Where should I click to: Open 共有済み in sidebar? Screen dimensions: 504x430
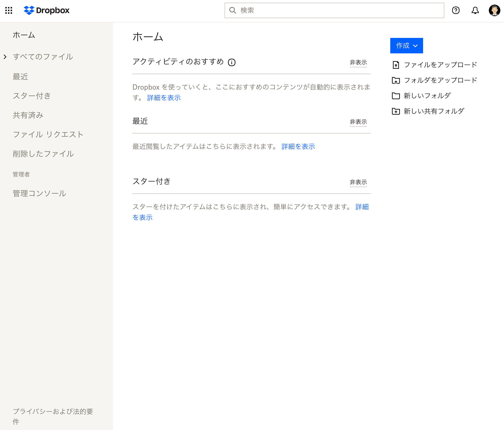tap(28, 115)
